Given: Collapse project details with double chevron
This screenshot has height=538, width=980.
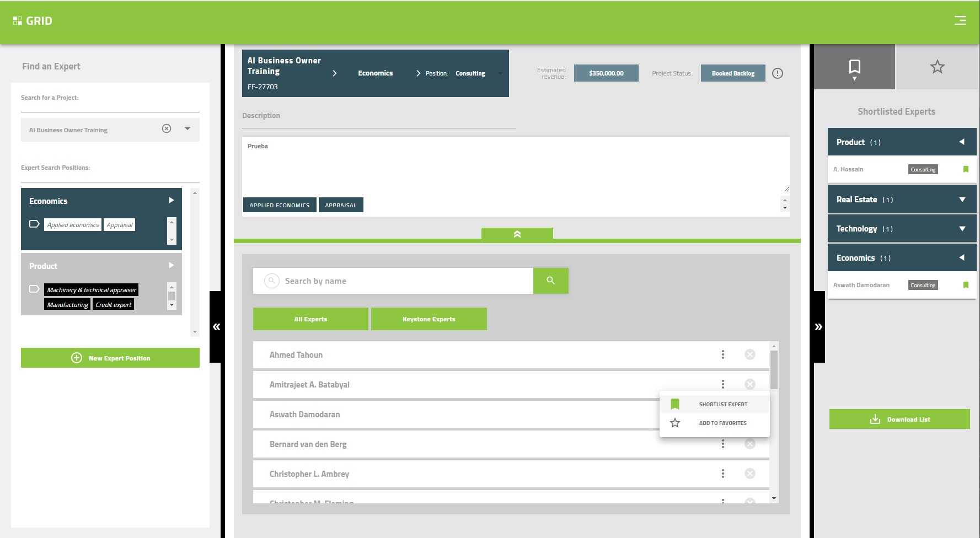Looking at the screenshot, I should point(517,234).
